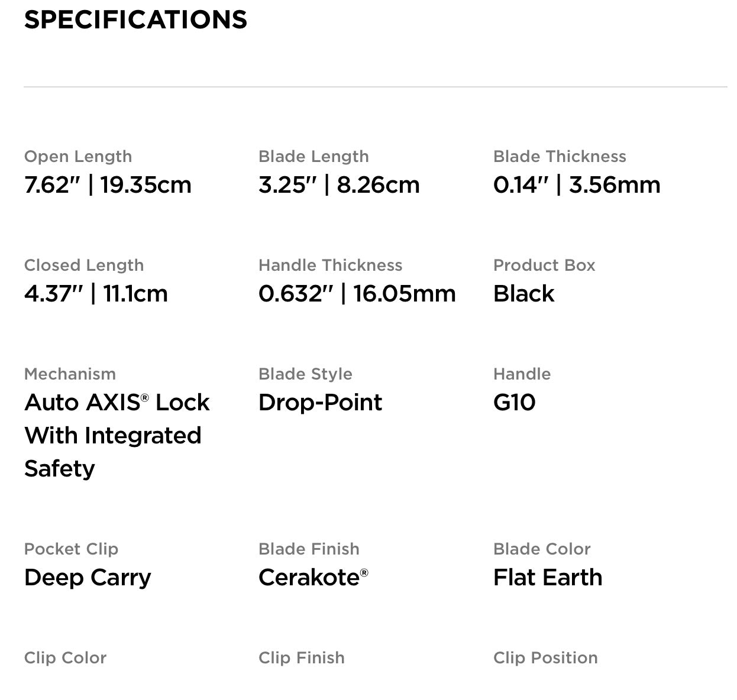Click the Clip Color label
Image resolution: width=737 pixels, height=700 pixels.
pyautogui.click(x=65, y=658)
